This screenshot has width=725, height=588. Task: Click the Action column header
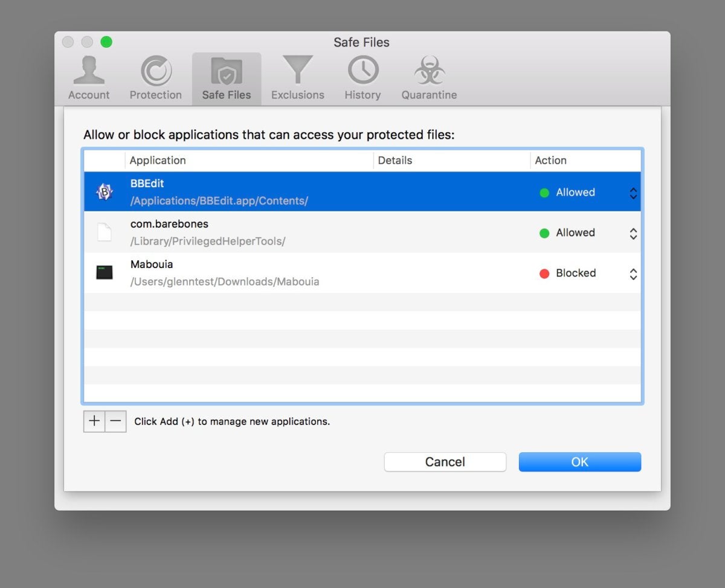[550, 161]
